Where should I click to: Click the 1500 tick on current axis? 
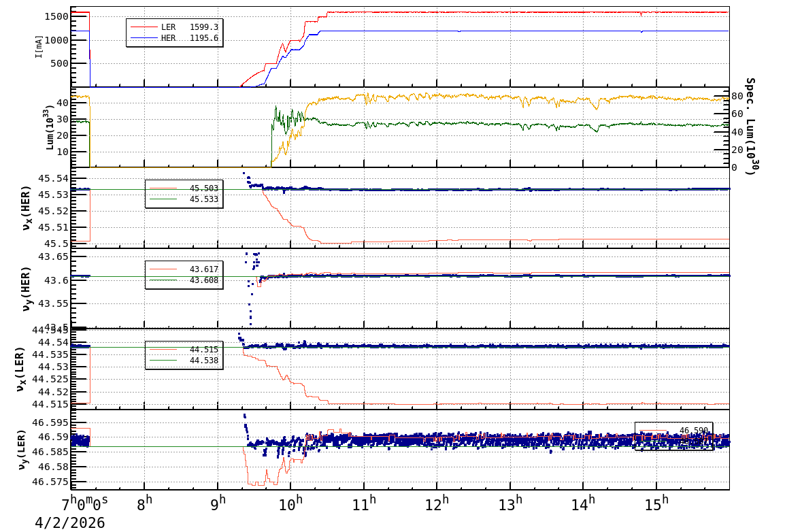[56, 16]
